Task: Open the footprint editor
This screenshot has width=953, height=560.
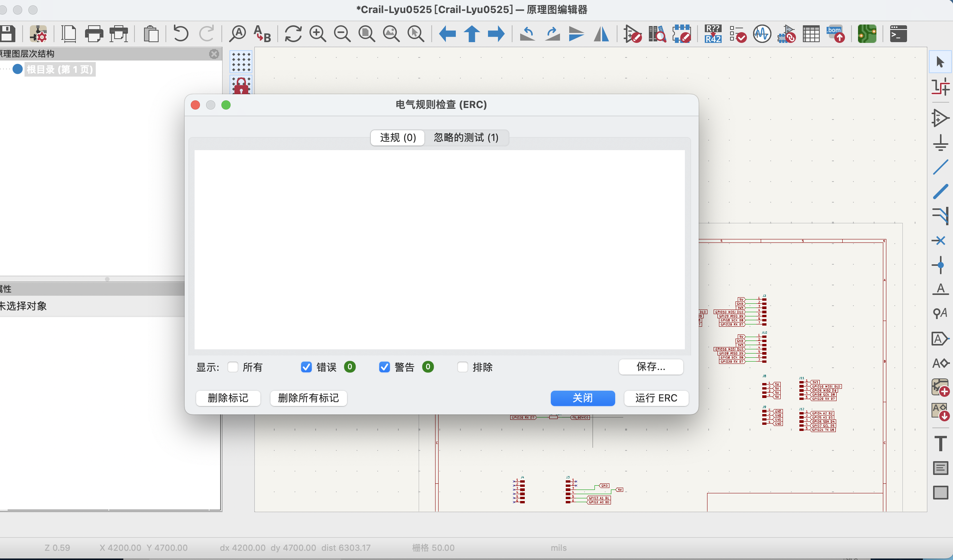Action: tap(682, 34)
